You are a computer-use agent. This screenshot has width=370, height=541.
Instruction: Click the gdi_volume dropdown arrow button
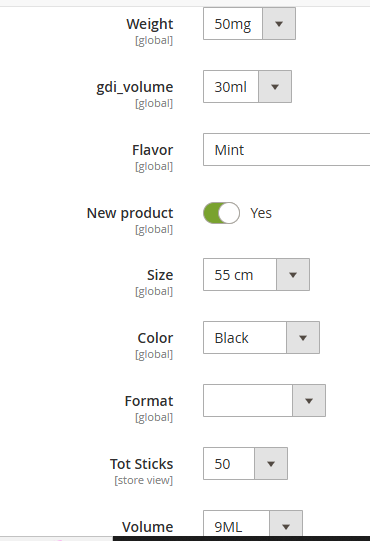point(275,87)
